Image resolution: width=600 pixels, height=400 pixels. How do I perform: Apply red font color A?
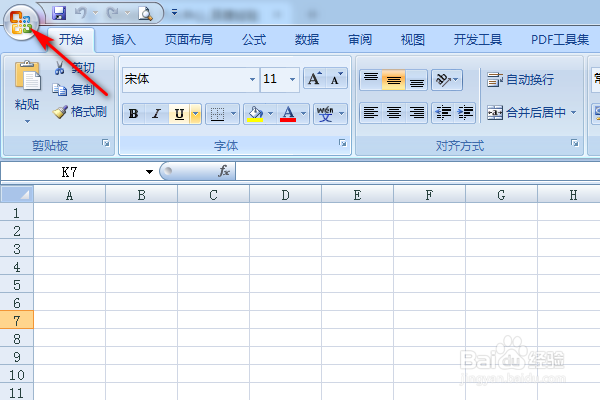(288, 114)
